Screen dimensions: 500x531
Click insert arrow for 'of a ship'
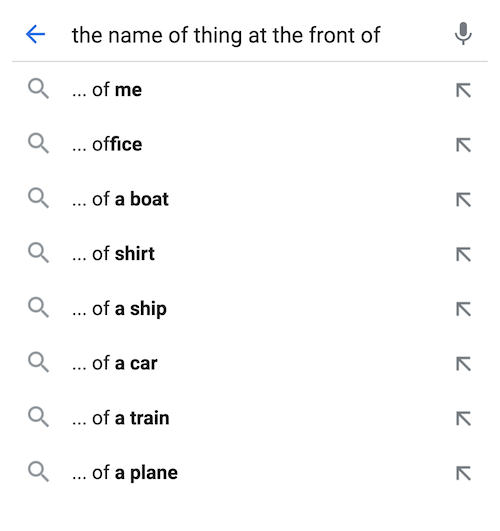coord(463,309)
